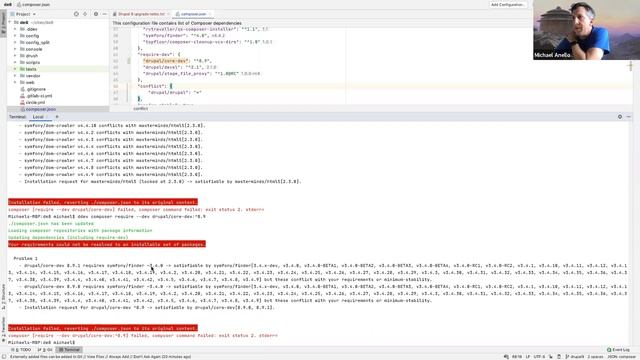The width and height of the screenshot is (640, 360).
Task: Open Project panel settings gear
Action: [x=96, y=14]
